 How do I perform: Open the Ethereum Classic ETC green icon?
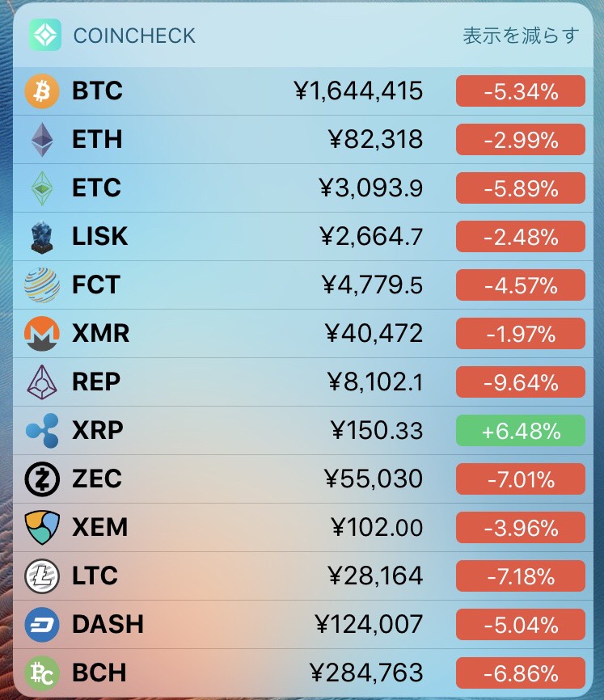(x=42, y=188)
